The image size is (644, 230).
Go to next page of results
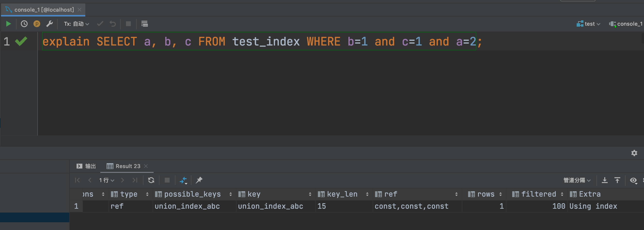[x=123, y=180]
